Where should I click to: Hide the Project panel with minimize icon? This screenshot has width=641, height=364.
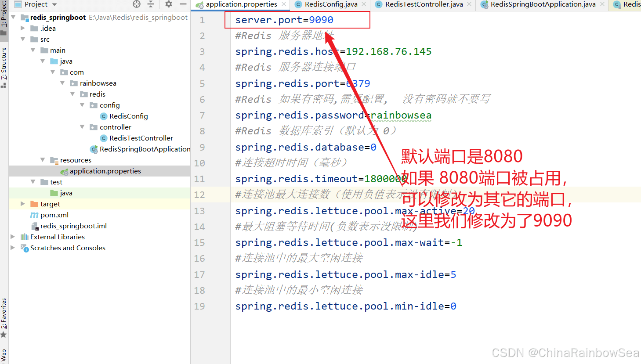183,4
